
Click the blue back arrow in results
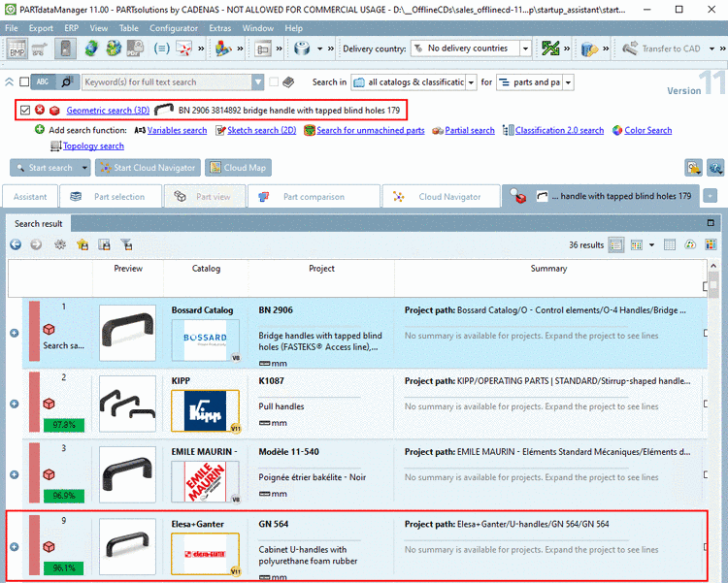(x=16, y=244)
